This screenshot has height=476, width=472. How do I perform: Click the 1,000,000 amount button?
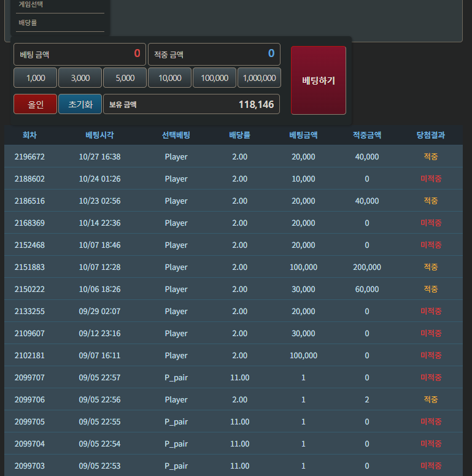(260, 78)
